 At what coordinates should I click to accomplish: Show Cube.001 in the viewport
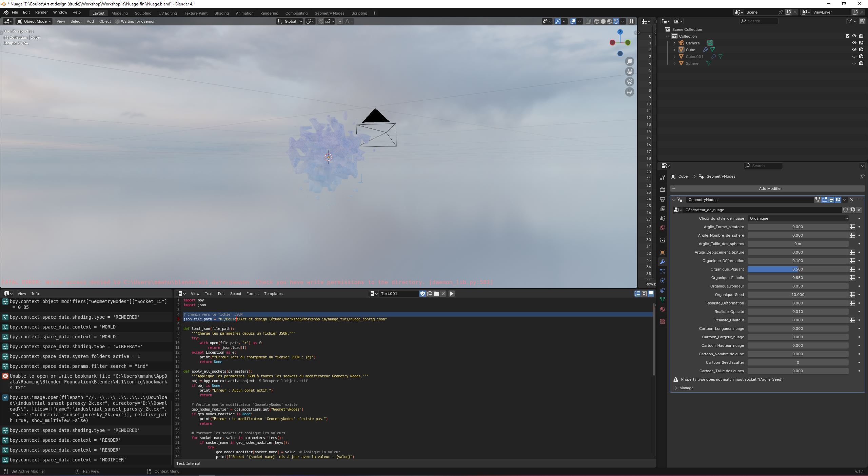(854, 57)
